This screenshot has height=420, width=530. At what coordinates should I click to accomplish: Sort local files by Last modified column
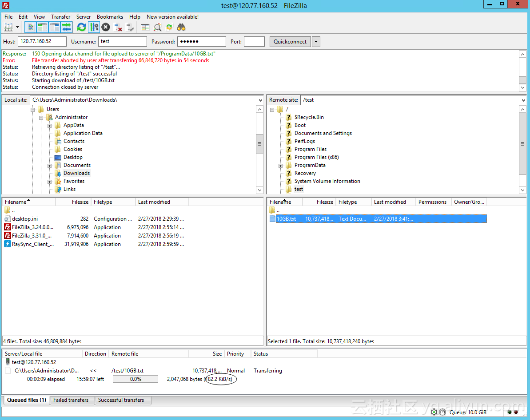(162, 202)
